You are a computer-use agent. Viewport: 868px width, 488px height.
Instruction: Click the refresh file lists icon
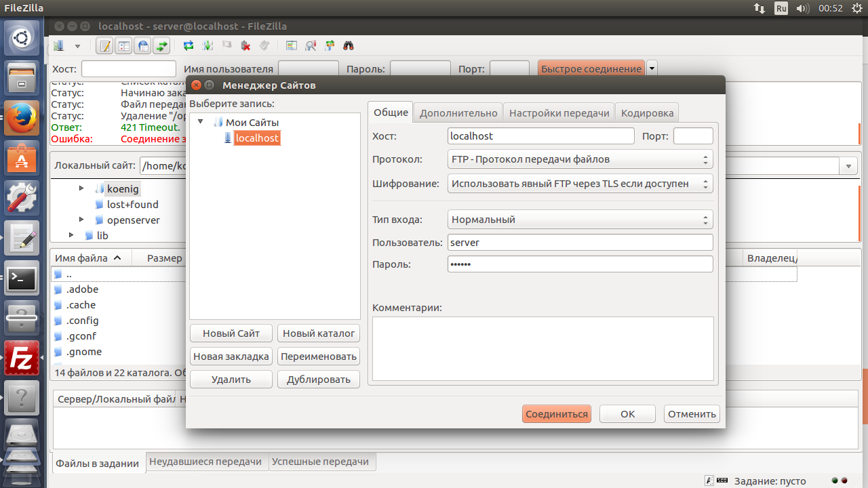(x=189, y=46)
